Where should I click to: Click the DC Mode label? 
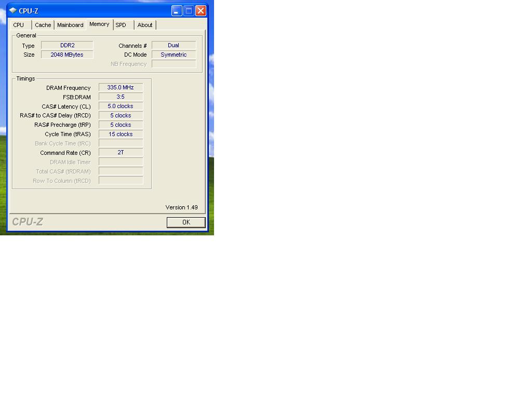coord(136,55)
